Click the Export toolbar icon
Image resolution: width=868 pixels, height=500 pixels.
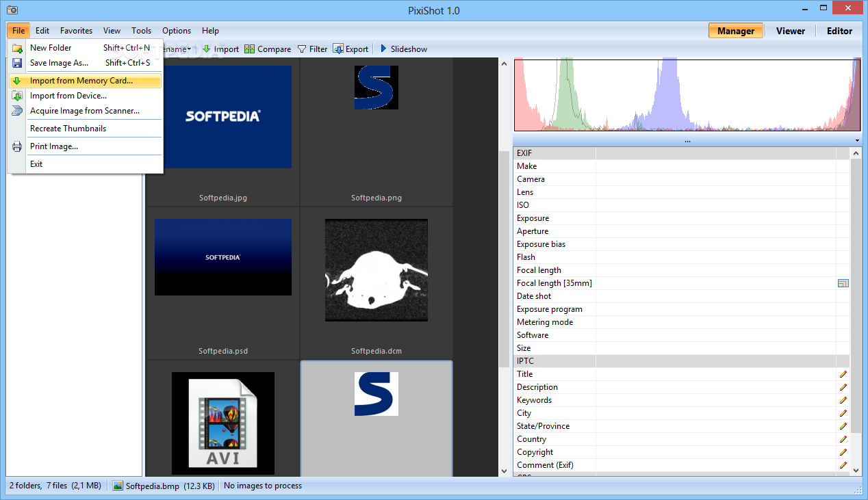coord(338,49)
